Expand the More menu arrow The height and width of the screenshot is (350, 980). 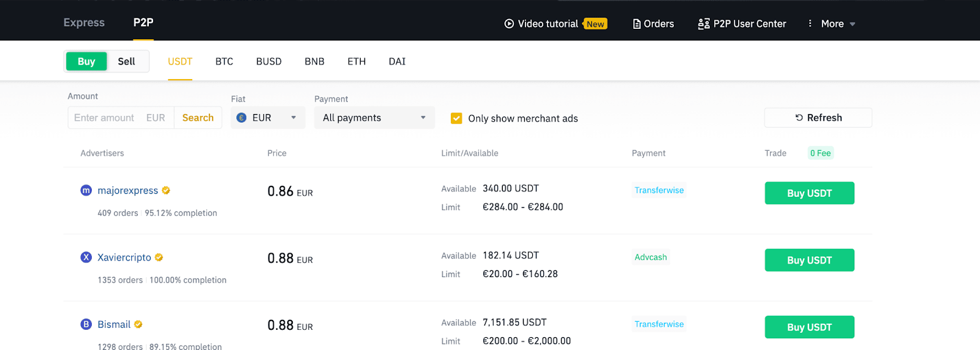pos(853,25)
